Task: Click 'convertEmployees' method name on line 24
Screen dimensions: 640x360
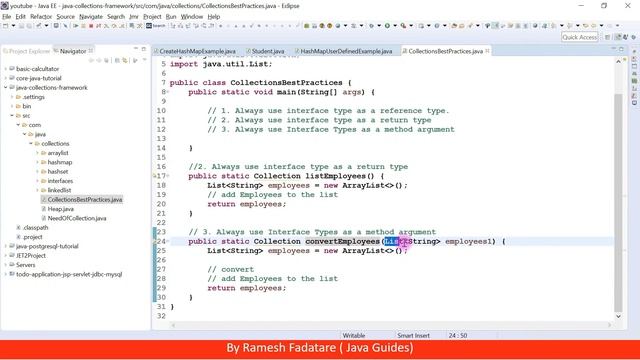Action: (342, 242)
